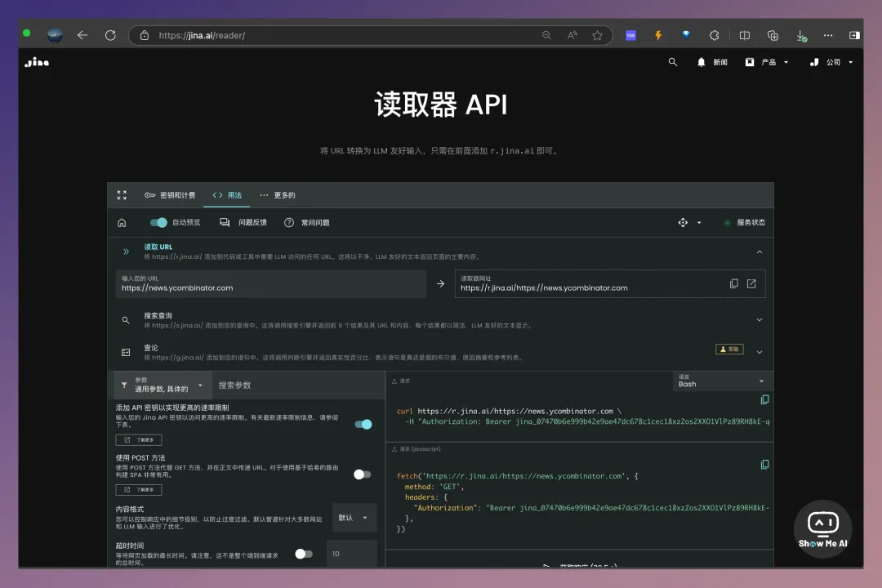
Task: Click 了解更多 under POST method setting
Action: [x=139, y=490]
